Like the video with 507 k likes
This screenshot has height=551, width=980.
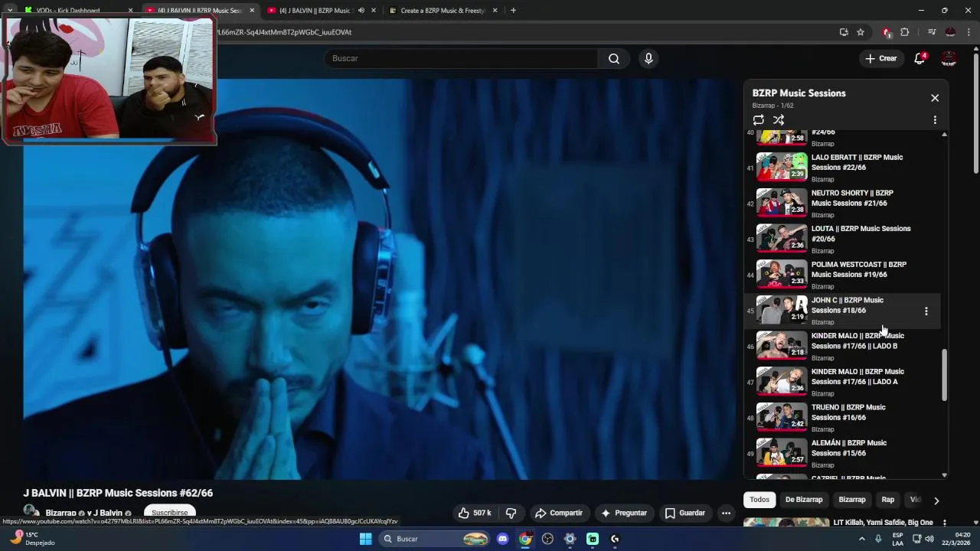(x=475, y=513)
